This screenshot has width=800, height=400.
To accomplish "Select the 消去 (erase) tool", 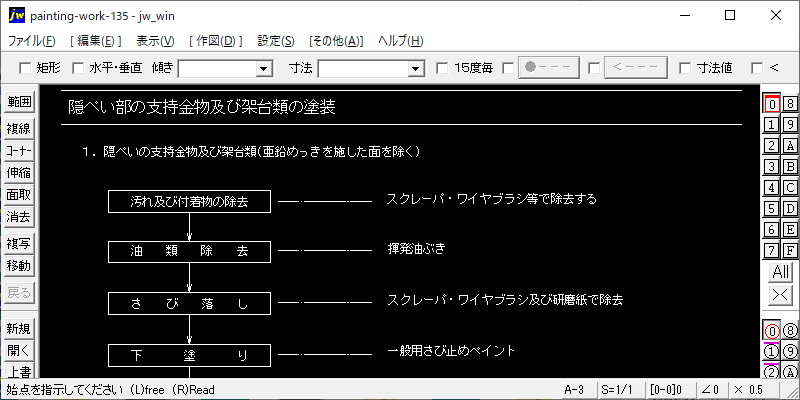I will (x=19, y=217).
